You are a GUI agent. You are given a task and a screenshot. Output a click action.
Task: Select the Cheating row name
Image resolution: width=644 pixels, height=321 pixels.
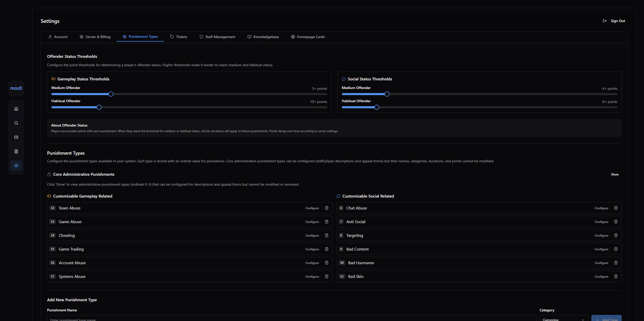pos(67,236)
